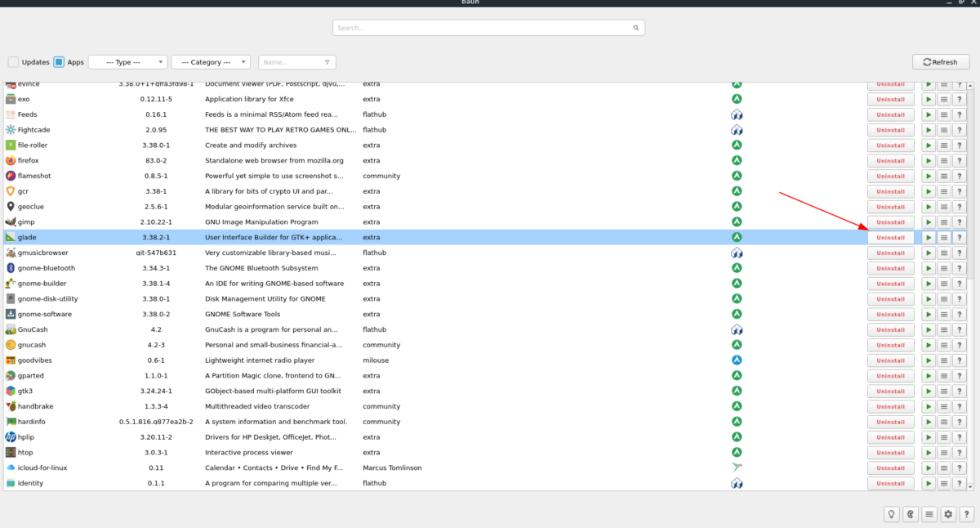Image resolution: width=980 pixels, height=528 pixels.
Task: Open themes via the palette icon
Action: (x=911, y=514)
